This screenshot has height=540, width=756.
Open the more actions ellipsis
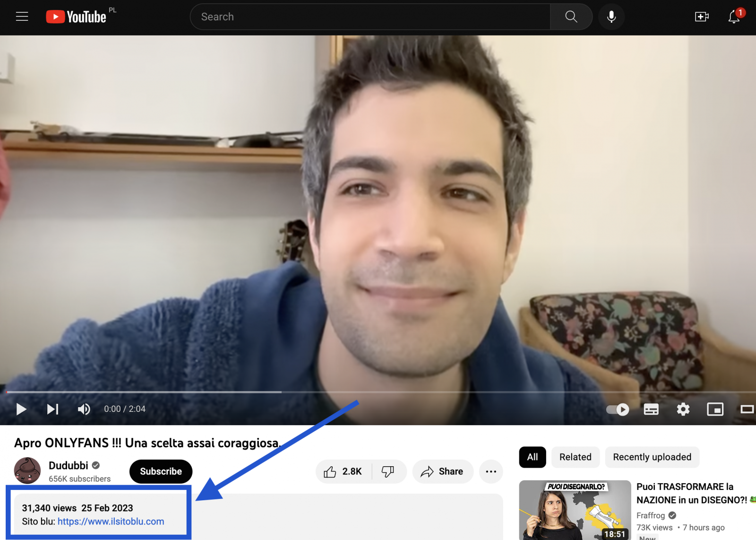point(491,471)
